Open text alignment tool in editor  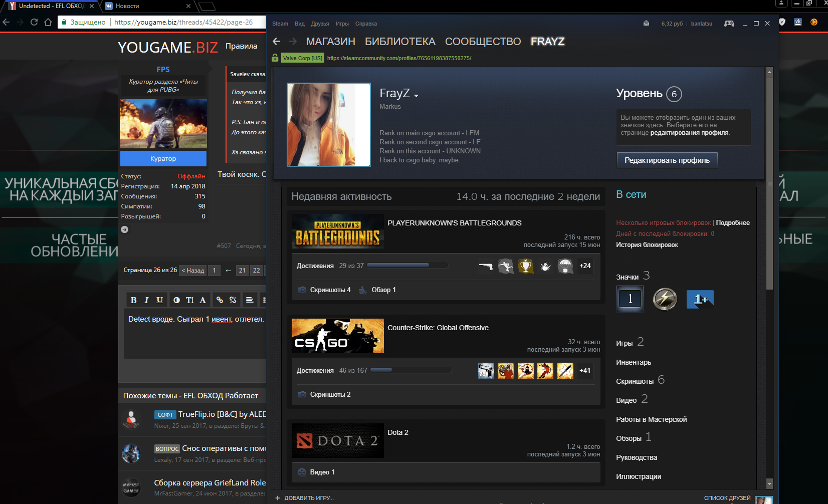[250, 300]
